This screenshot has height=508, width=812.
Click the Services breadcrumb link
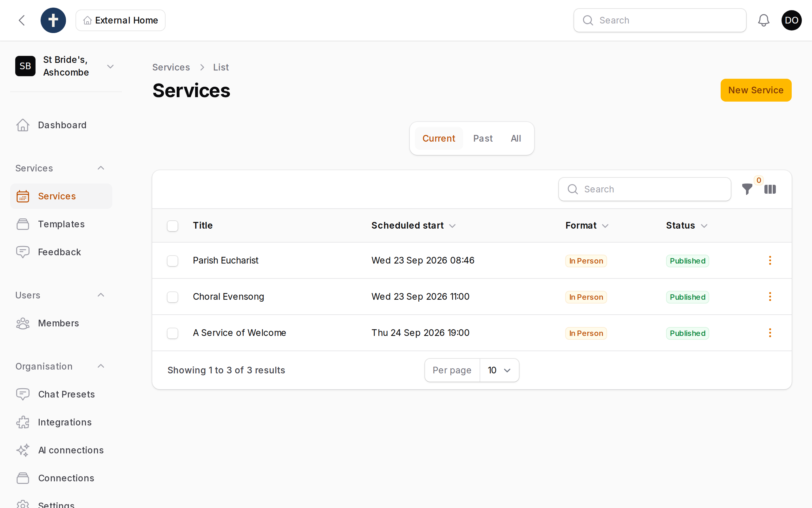[x=171, y=67]
